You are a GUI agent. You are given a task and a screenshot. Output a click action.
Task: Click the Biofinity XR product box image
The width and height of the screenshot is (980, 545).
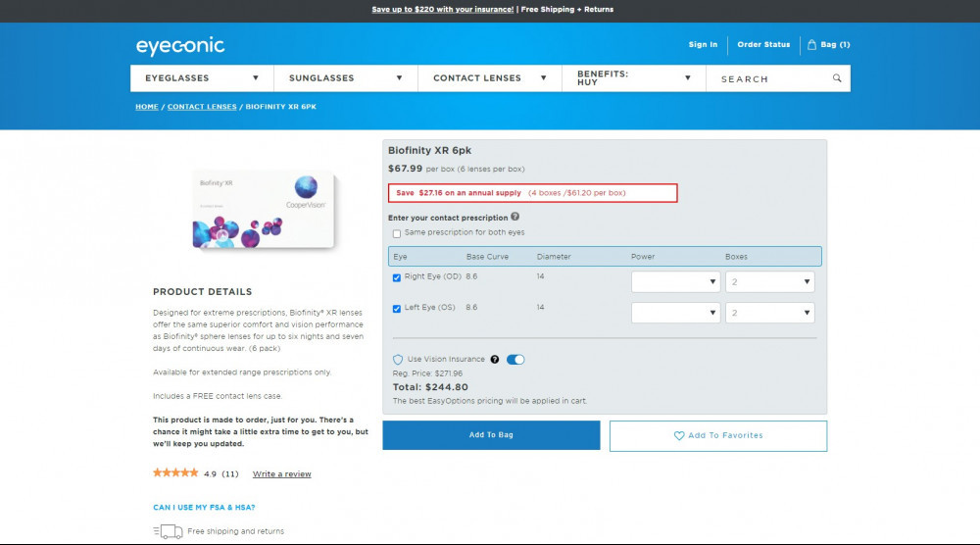(263, 211)
